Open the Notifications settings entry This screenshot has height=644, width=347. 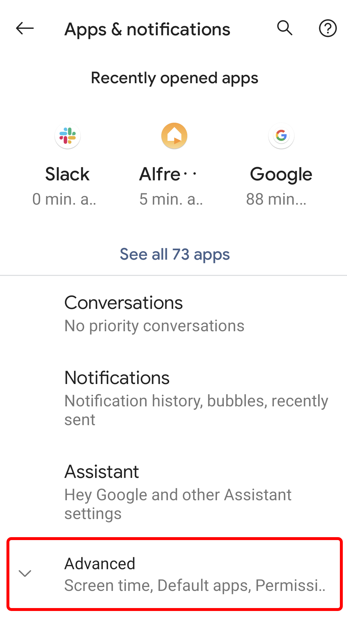(173, 398)
